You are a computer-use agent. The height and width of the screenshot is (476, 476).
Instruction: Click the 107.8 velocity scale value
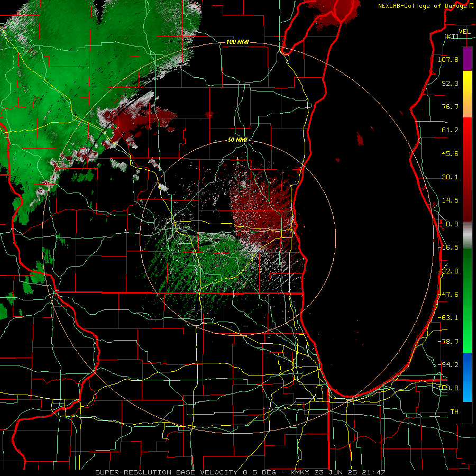coord(448,59)
